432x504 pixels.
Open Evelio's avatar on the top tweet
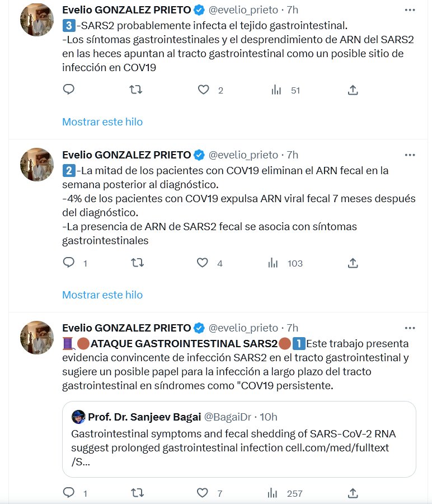[37, 19]
